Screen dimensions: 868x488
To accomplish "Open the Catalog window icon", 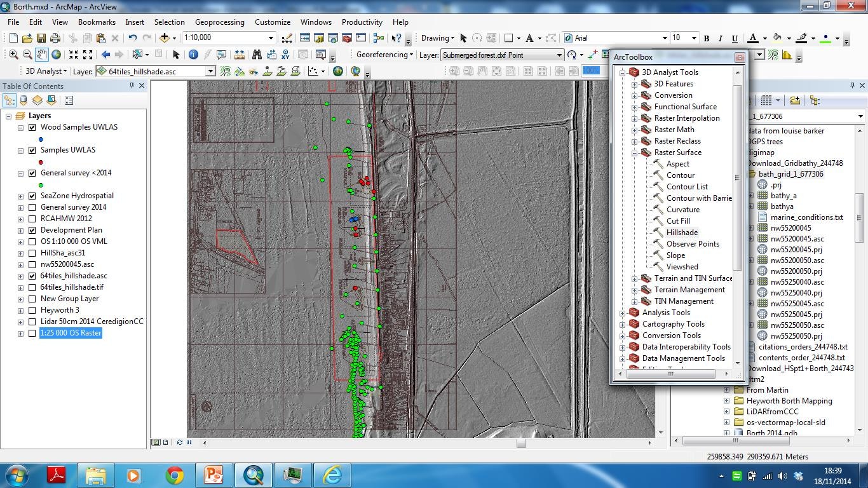I will pos(319,38).
